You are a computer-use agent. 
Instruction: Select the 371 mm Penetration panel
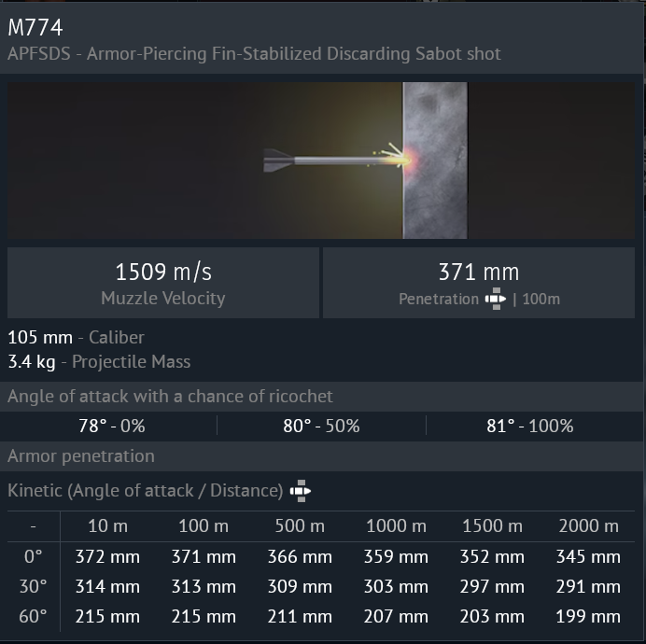(x=478, y=283)
